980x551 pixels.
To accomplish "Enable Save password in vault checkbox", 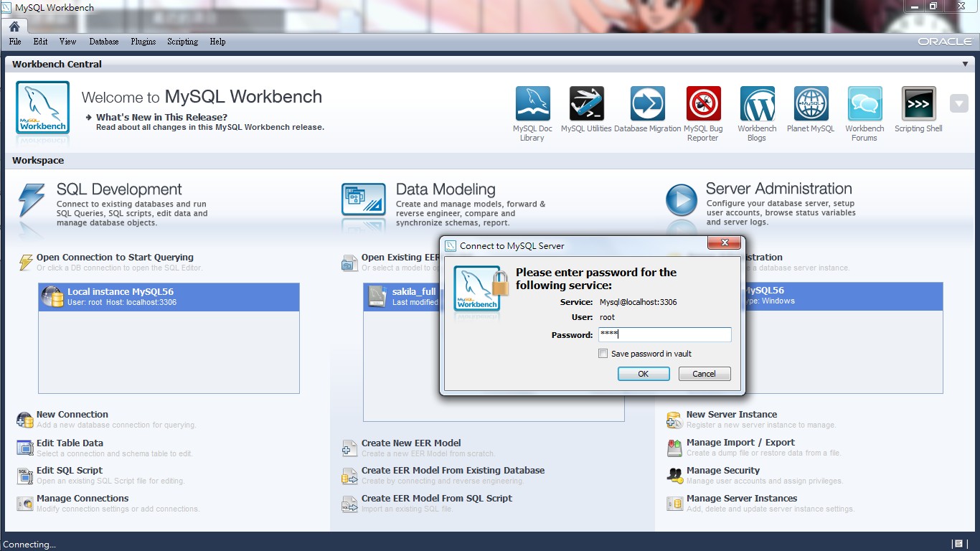I will point(603,354).
